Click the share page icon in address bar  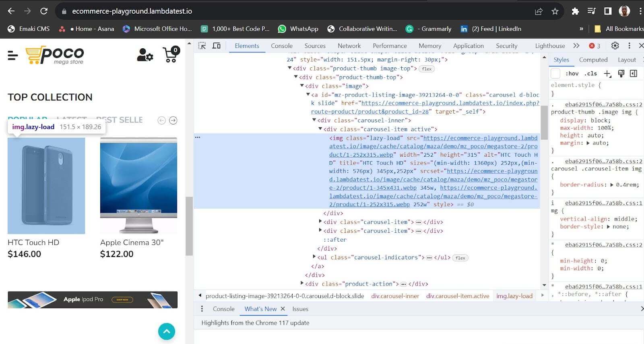click(x=539, y=11)
